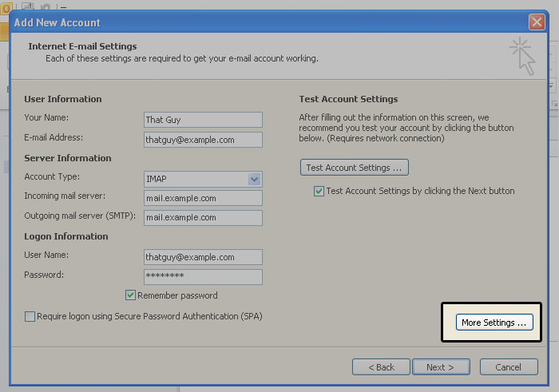Uncheck Test Account Settings by clicking Next
Image resolution: width=559 pixels, height=392 pixels.
click(319, 192)
